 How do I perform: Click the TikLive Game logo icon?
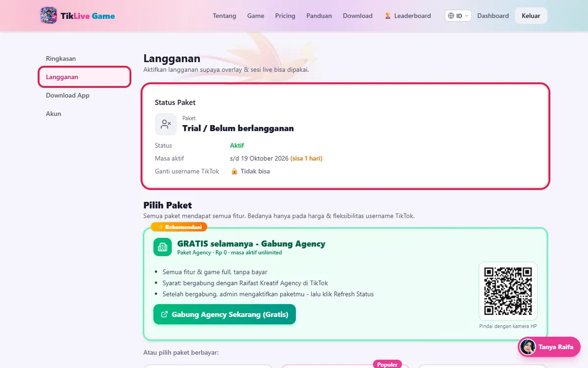pos(49,16)
